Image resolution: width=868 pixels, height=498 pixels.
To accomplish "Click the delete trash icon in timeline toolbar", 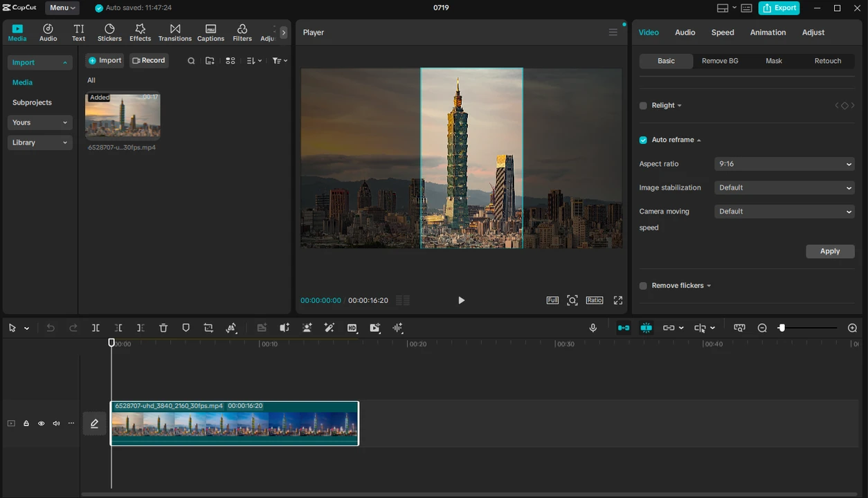I will [x=163, y=328].
